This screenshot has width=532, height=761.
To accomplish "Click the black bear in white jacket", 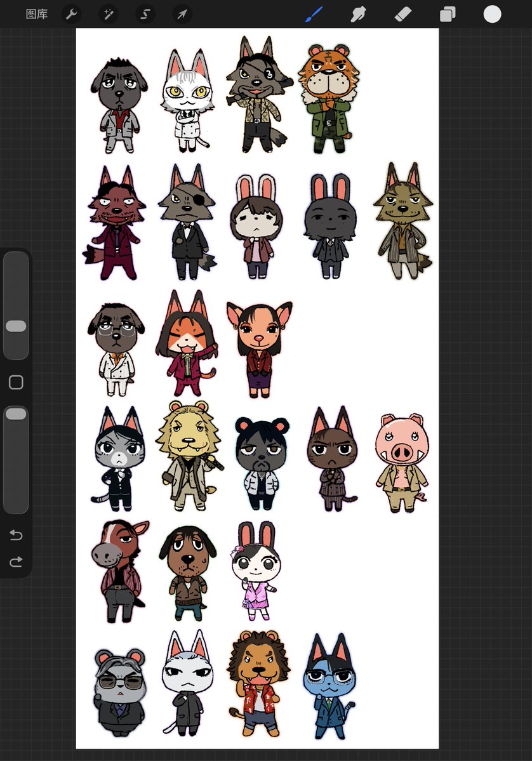I will click(x=262, y=463).
